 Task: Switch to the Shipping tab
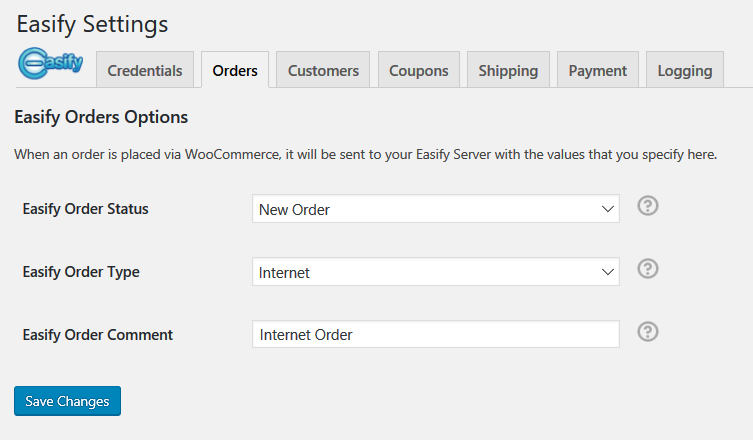point(508,70)
